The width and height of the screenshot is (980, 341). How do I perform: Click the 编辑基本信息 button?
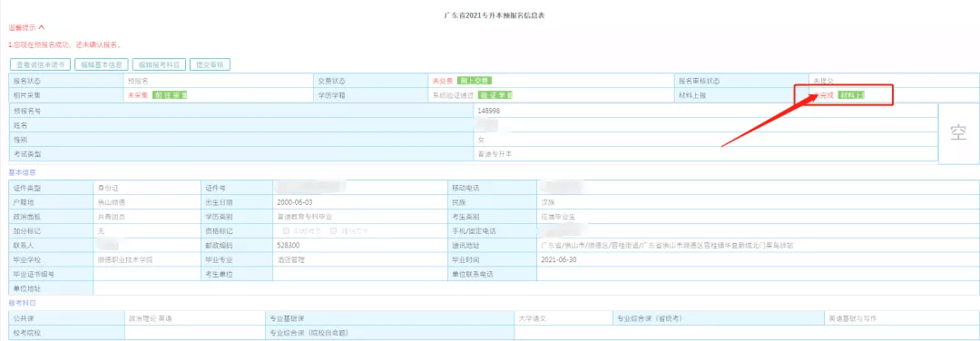coord(102,64)
